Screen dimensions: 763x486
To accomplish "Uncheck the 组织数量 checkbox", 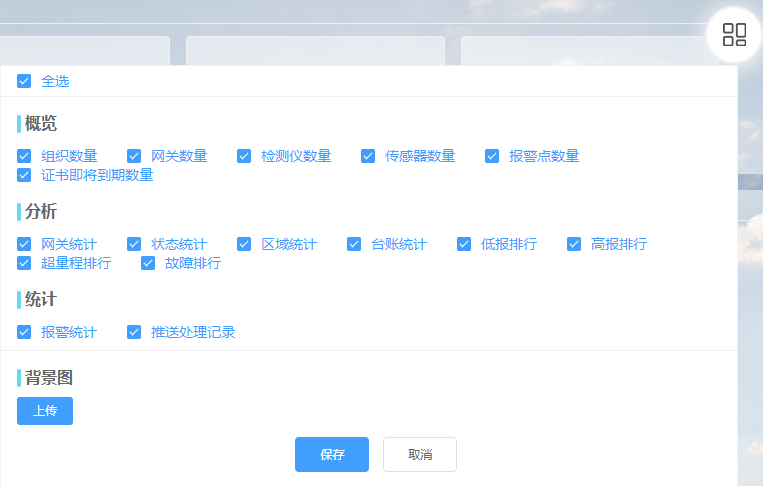I will [24, 156].
